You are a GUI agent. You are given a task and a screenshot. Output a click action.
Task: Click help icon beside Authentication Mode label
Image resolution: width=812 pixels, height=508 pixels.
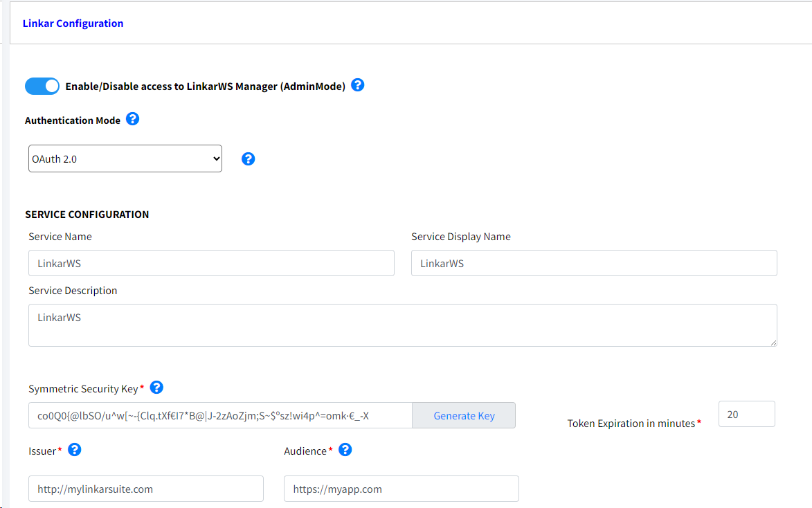tap(132, 119)
